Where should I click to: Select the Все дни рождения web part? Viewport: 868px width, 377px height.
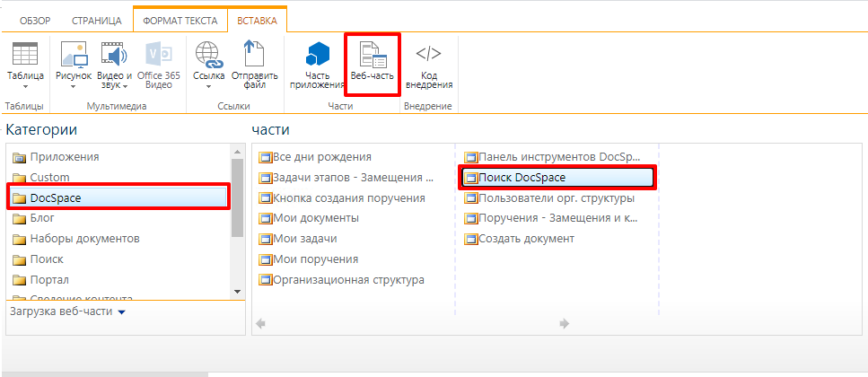point(315,157)
